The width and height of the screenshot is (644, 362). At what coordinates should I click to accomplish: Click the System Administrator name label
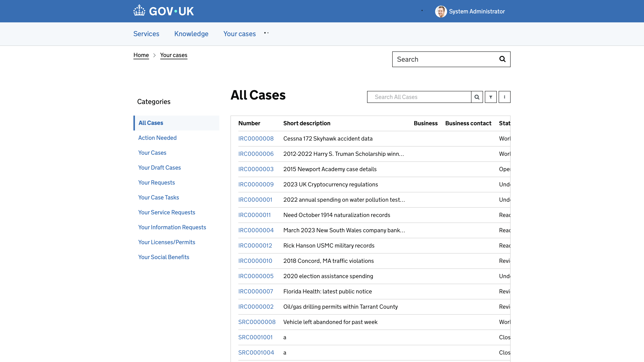pyautogui.click(x=477, y=12)
